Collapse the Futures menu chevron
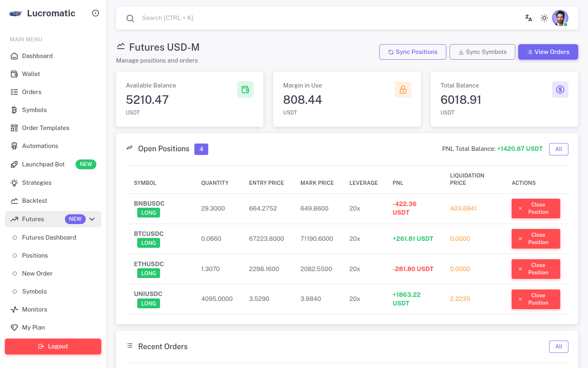Screen dimensions: 588x368 pyautogui.click(x=92, y=219)
